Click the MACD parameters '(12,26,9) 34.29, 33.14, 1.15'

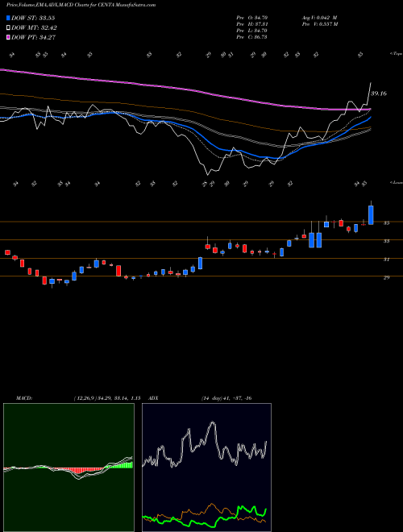(x=107, y=398)
